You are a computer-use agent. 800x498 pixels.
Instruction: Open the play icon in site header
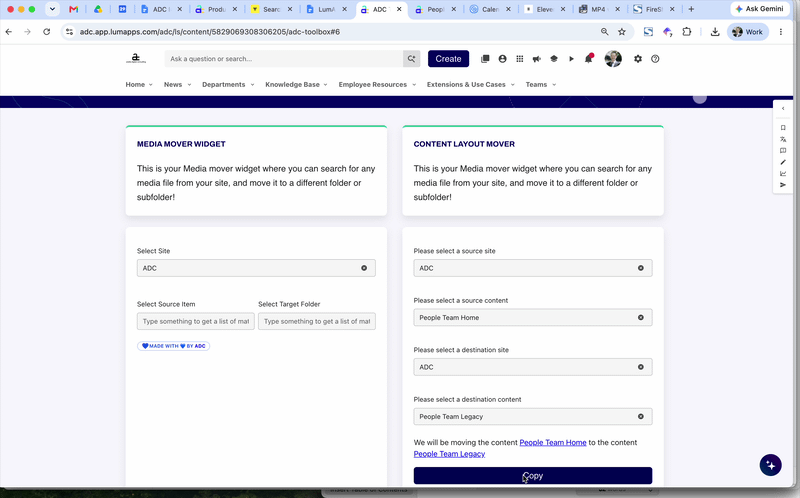point(571,59)
